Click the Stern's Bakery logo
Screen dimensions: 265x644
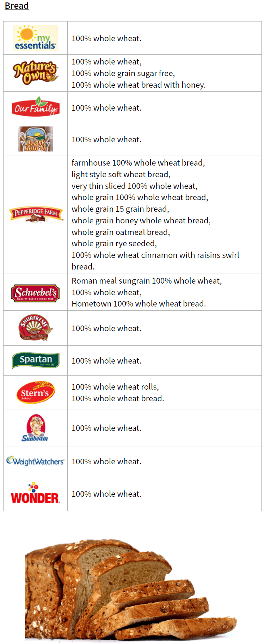[x=35, y=392]
